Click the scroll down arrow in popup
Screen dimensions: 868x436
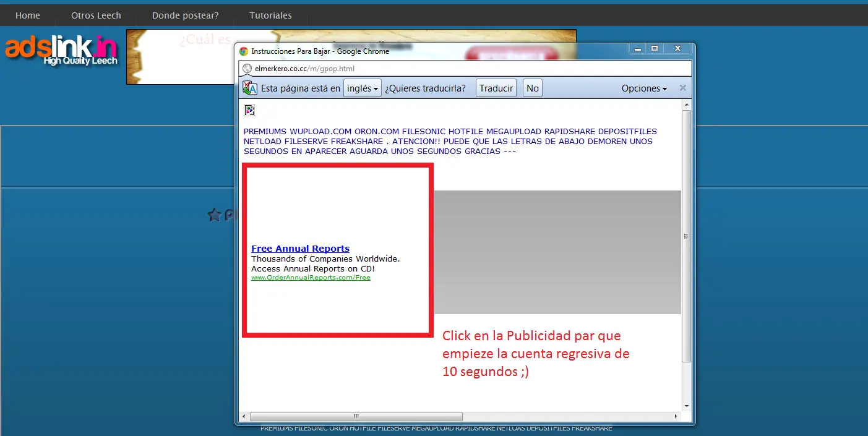tap(686, 406)
